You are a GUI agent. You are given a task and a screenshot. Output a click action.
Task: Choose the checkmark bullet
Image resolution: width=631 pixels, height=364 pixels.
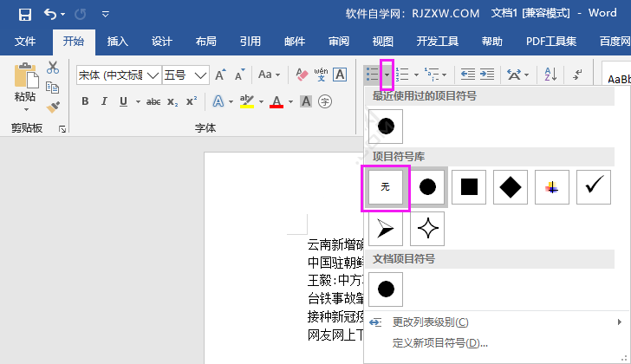pos(594,187)
